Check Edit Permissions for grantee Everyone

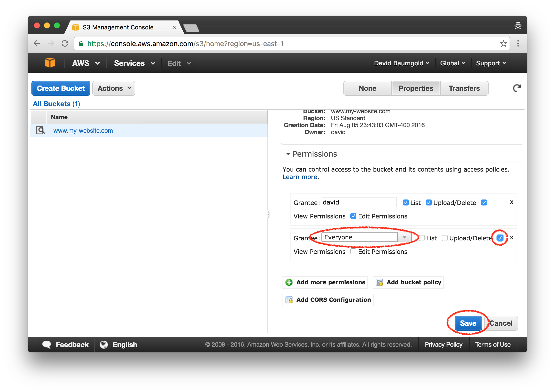[353, 251]
